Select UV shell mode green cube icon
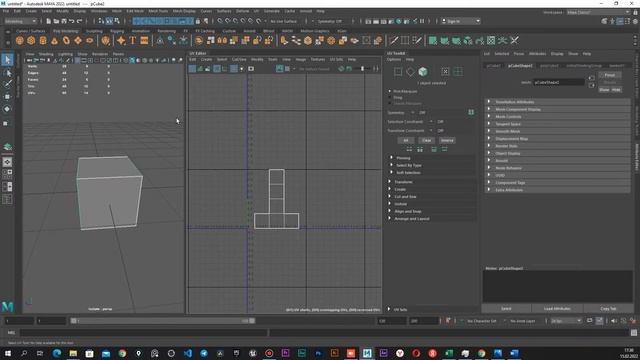The width and height of the screenshot is (640, 360). click(423, 72)
